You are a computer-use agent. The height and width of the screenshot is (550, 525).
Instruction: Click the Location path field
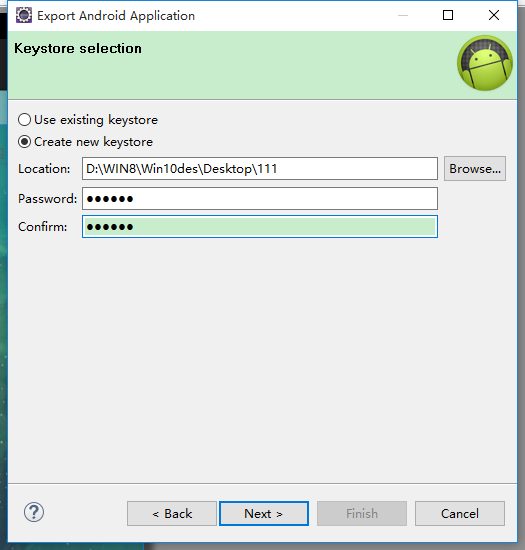(260, 169)
